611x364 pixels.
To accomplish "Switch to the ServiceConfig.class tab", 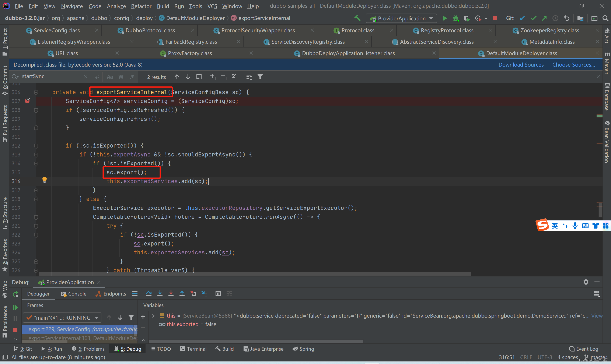I will (56, 30).
